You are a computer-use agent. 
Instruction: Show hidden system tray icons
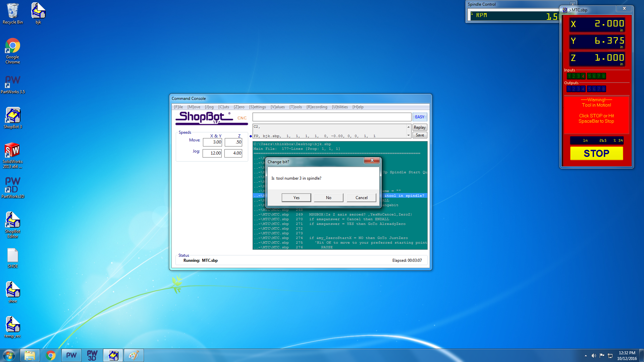pyautogui.click(x=586, y=356)
